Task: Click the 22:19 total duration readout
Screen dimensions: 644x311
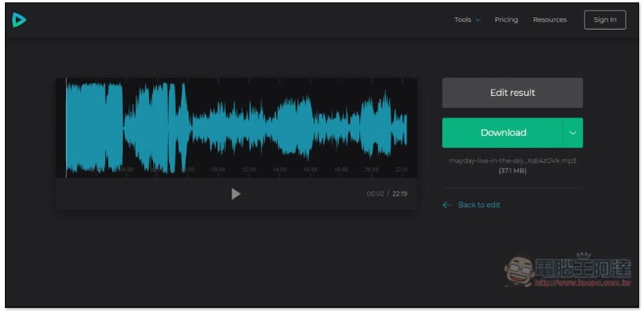Action: (399, 194)
